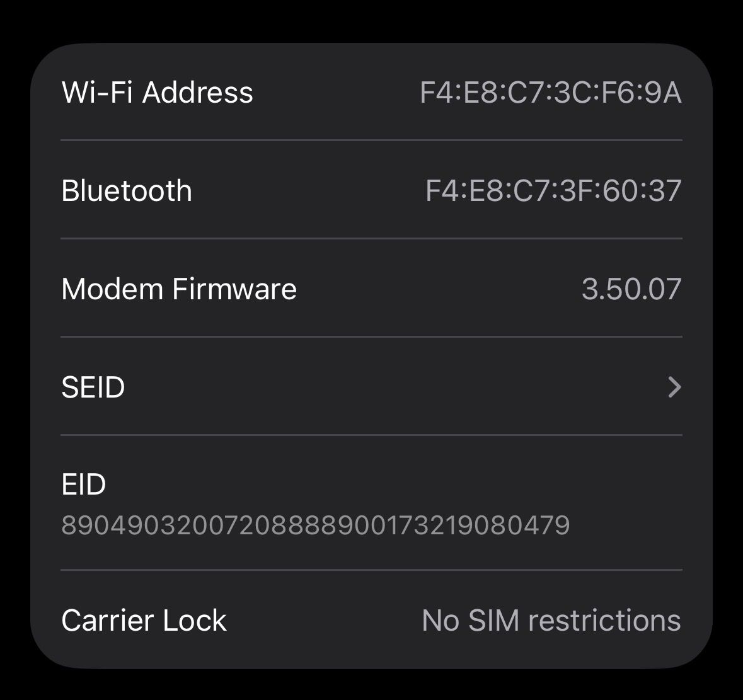Tap empty middle area of SEID row
Image resolution: width=743 pixels, height=700 pixels.
pos(378,387)
